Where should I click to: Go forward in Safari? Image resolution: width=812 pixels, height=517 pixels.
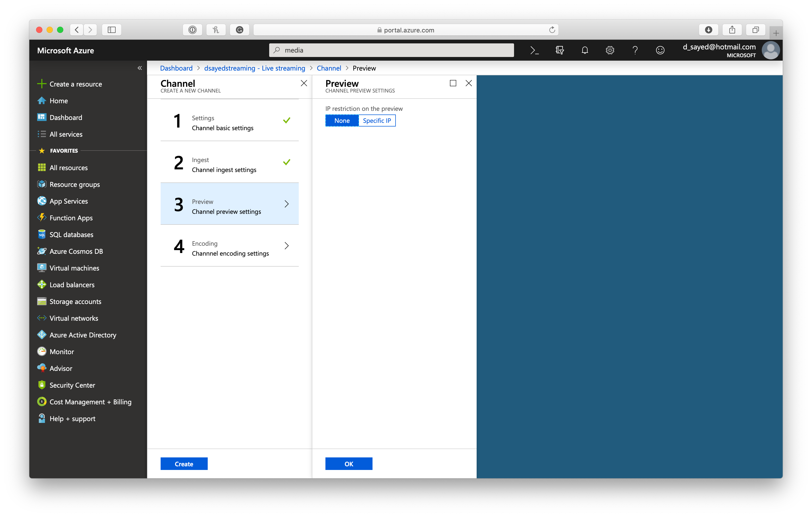90,30
